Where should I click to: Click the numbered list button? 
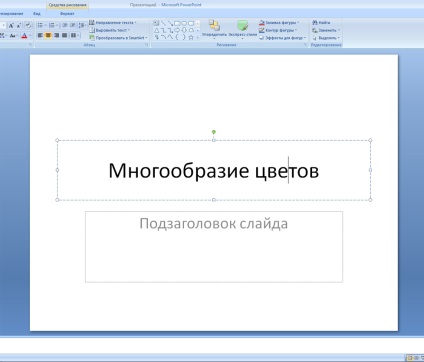tap(53, 25)
